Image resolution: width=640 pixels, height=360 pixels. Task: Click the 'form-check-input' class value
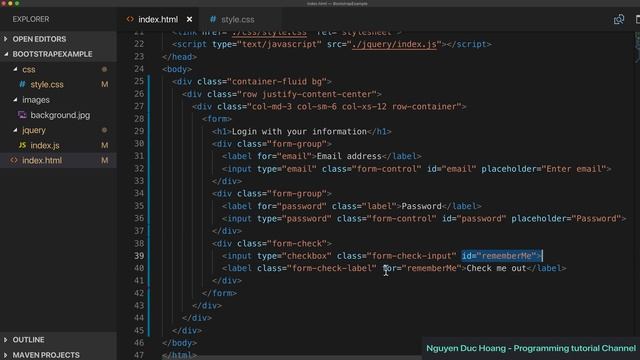click(411, 256)
